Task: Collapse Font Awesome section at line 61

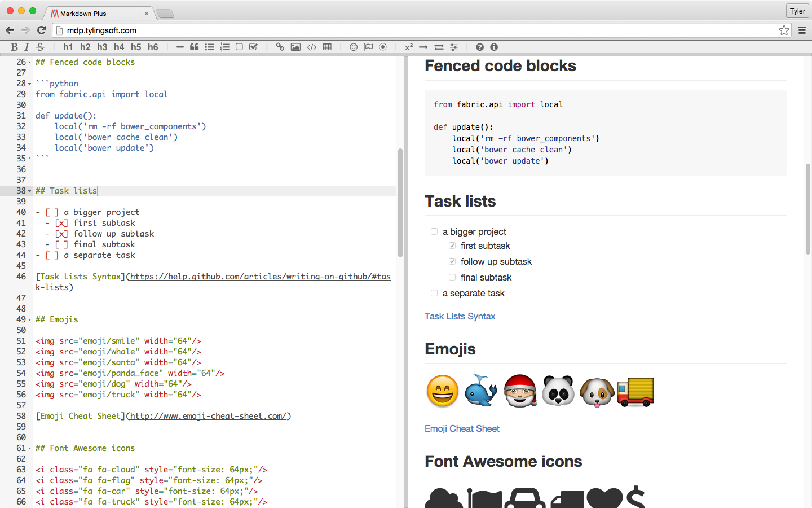Action: tap(30, 448)
